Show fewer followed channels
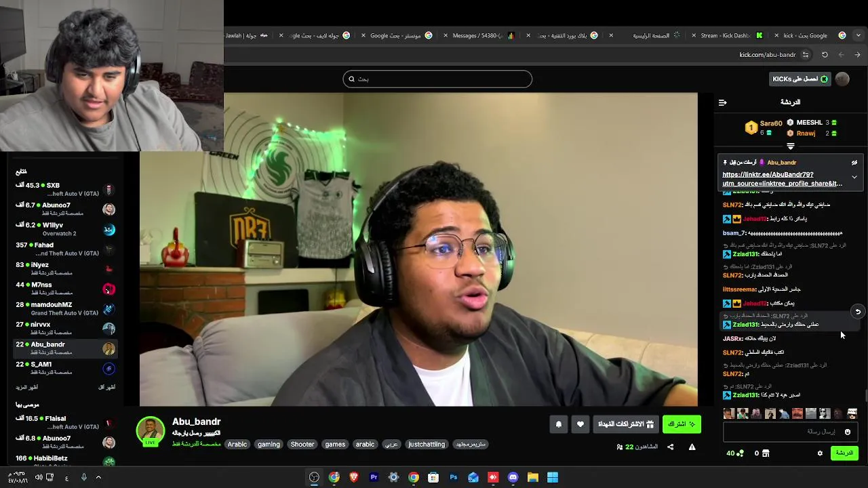868x488 pixels. pos(106,388)
